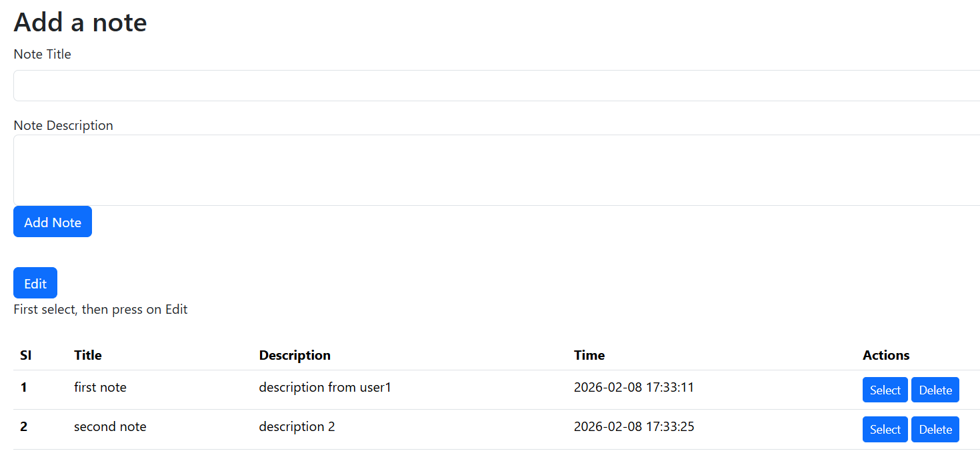Viewport: 980px width, 453px height.
Task: Delete the "first note" entry
Action: [x=935, y=390]
